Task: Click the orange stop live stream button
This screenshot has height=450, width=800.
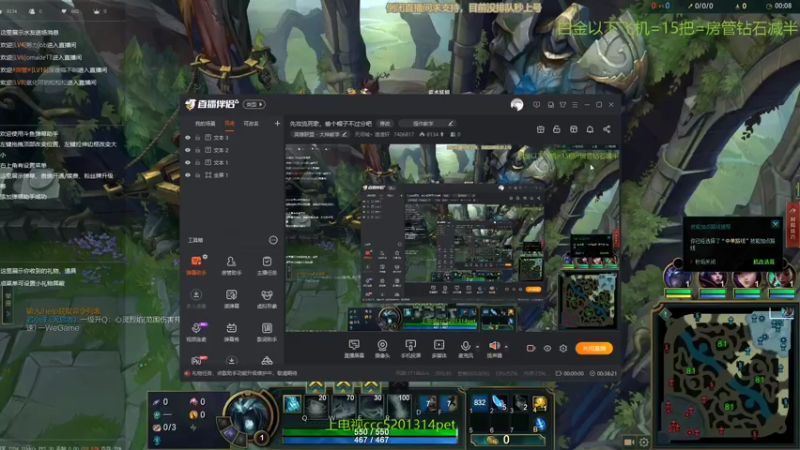Action: pos(594,348)
